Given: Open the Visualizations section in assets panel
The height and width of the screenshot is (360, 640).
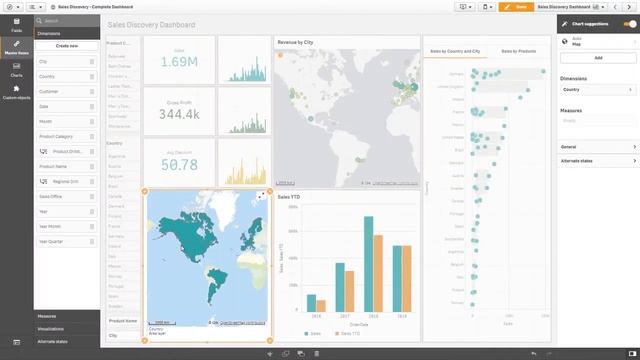Looking at the screenshot, I should pyautogui.click(x=67, y=329).
